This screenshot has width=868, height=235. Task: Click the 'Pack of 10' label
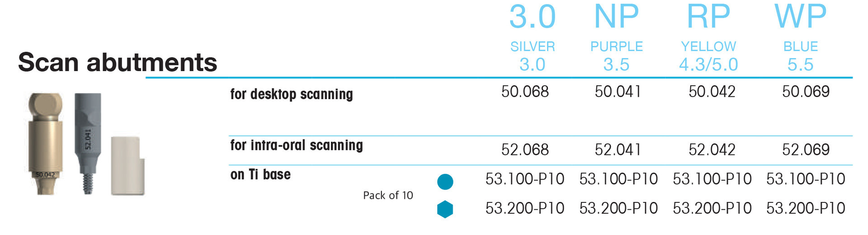click(x=388, y=195)
